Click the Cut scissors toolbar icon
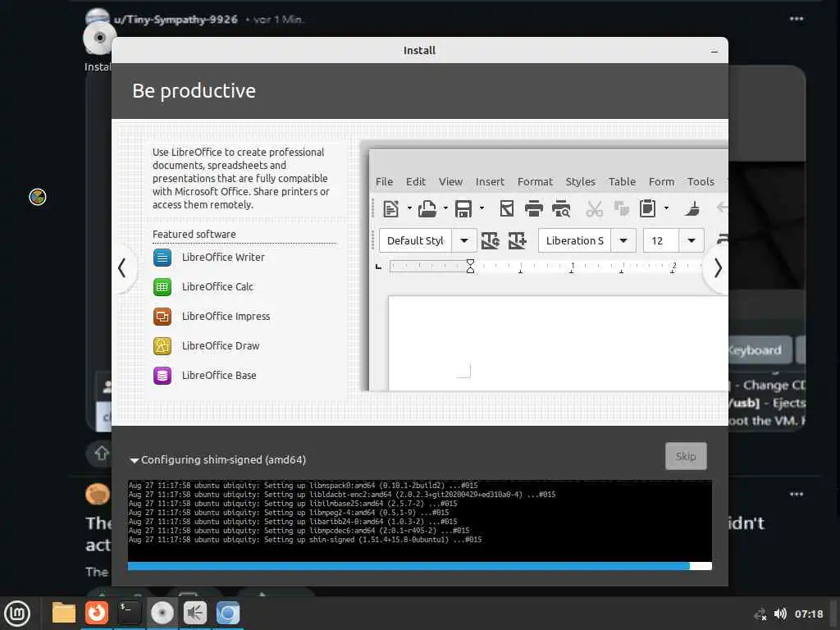Image resolution: width=840 pixels, height=630 pixels. [x=594, y=208]
